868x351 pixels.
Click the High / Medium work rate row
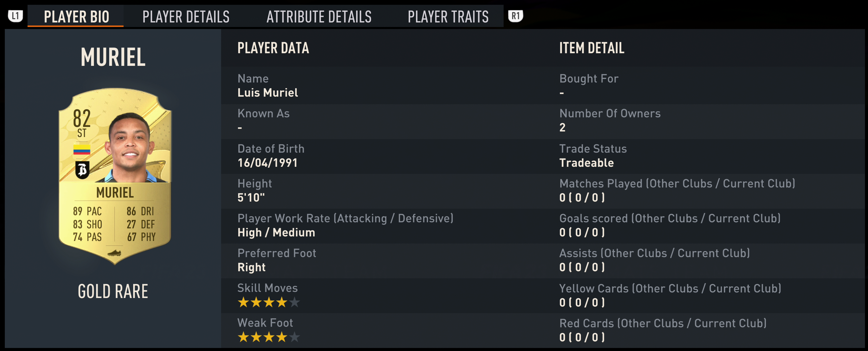(x=276, y=232)
